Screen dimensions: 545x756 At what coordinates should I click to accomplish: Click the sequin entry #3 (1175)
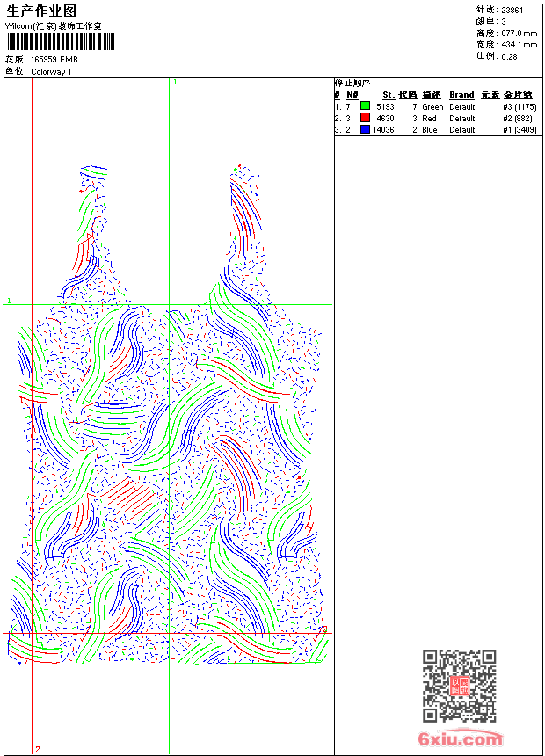pos(520,107)
